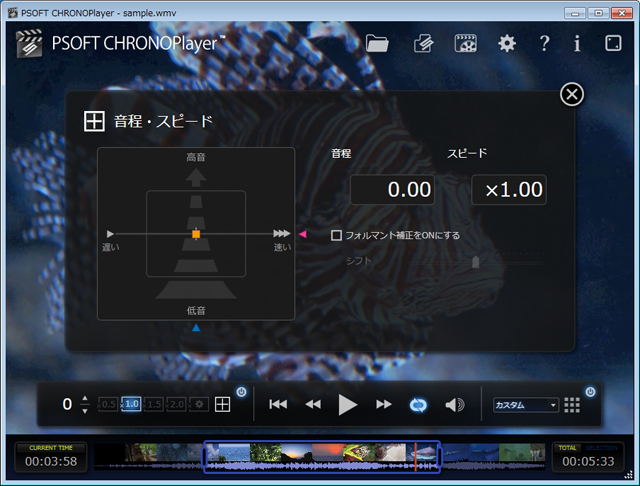Click the left handle of the timeline selection

coord(204,457)
